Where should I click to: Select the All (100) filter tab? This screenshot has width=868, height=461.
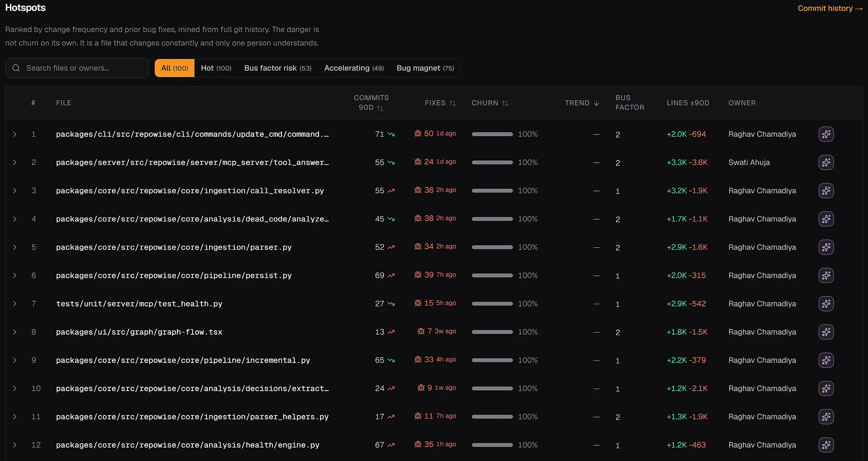pos(174,68)
